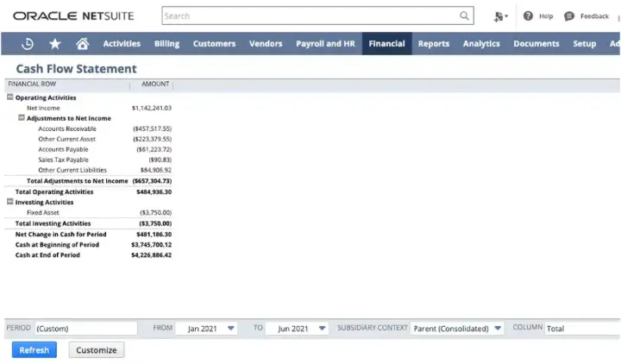Screen dimensions: 621x364
Task: Open the role switcher user icon
Action: tap(500, 16)
